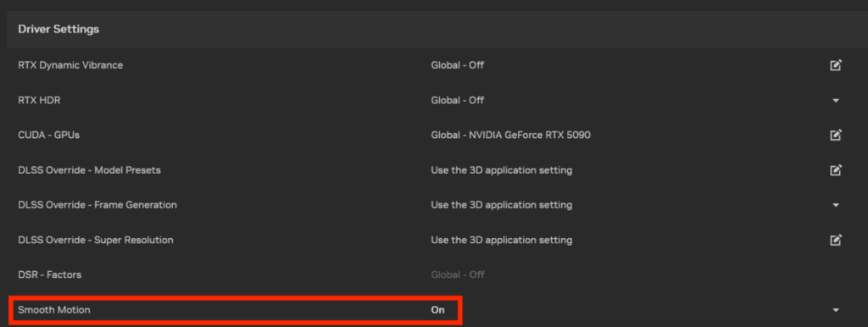Select the RTX HDR label

(39, 100)
